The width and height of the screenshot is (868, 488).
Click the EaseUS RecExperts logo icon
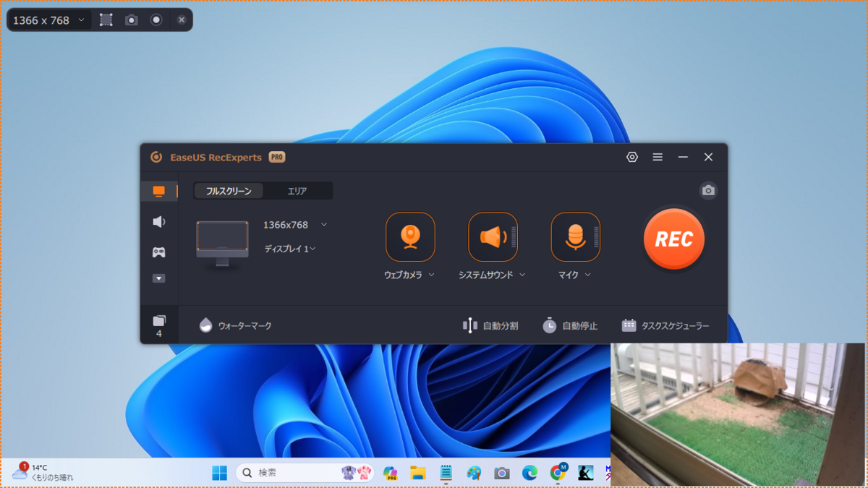[156, 157]
